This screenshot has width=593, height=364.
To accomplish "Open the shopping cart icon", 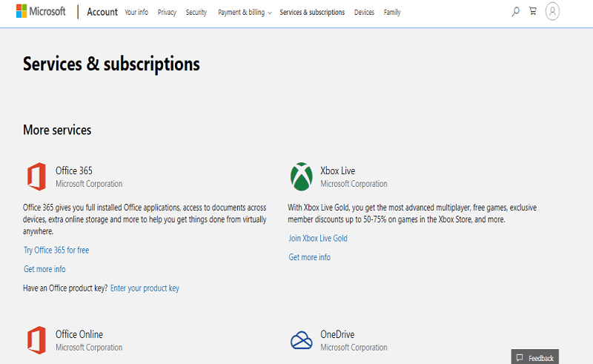I will click(533, 12).
